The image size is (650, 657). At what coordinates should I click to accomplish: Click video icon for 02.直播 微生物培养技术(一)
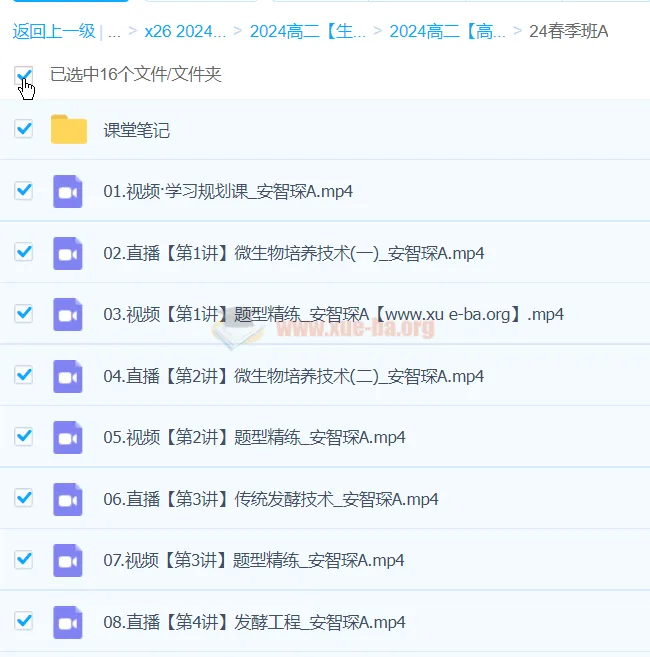(68, 253)
